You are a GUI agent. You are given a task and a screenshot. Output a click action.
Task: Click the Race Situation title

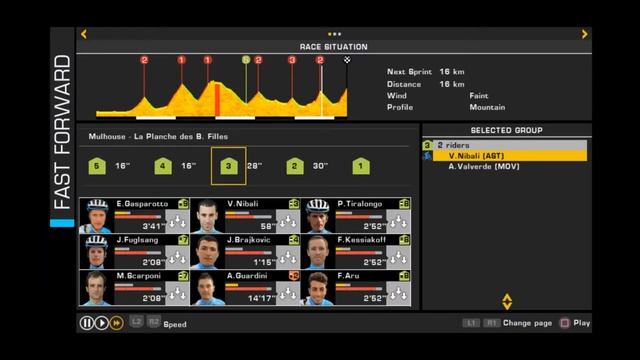(333, 47)
